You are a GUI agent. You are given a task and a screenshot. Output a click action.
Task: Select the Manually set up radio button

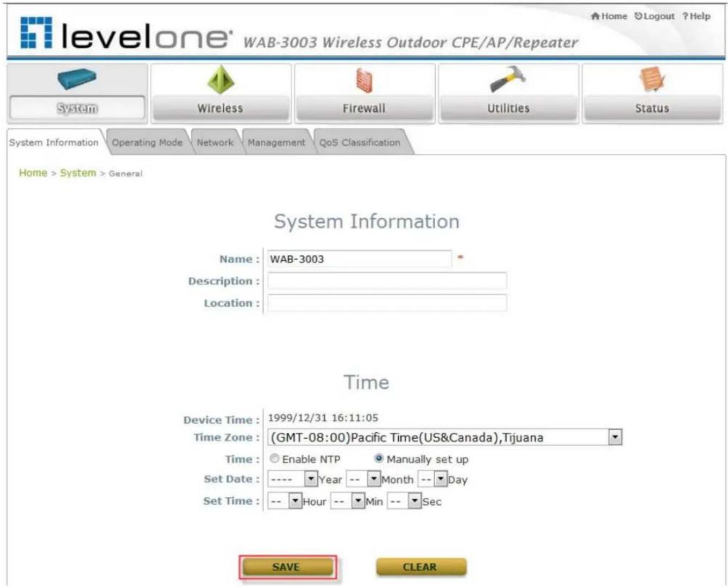click(379, 459)
